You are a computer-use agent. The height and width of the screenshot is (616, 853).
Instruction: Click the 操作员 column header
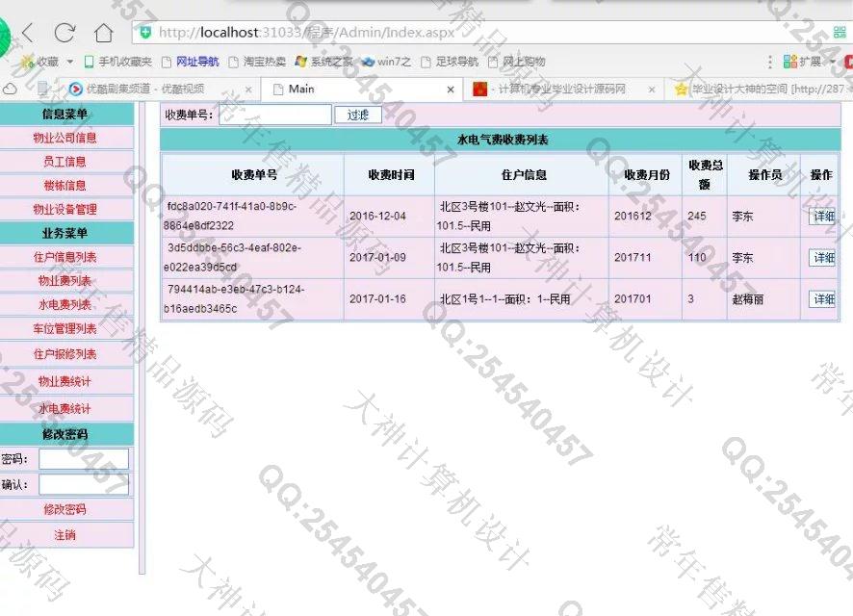coord(764,175)
